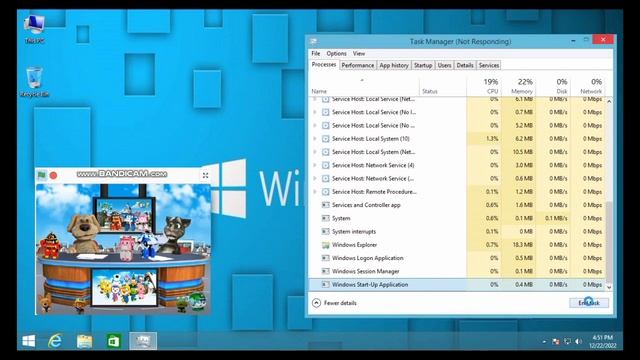Sort by the Memory column header
This screenshot has width=640, height=360.
click(x=518, y=86)
